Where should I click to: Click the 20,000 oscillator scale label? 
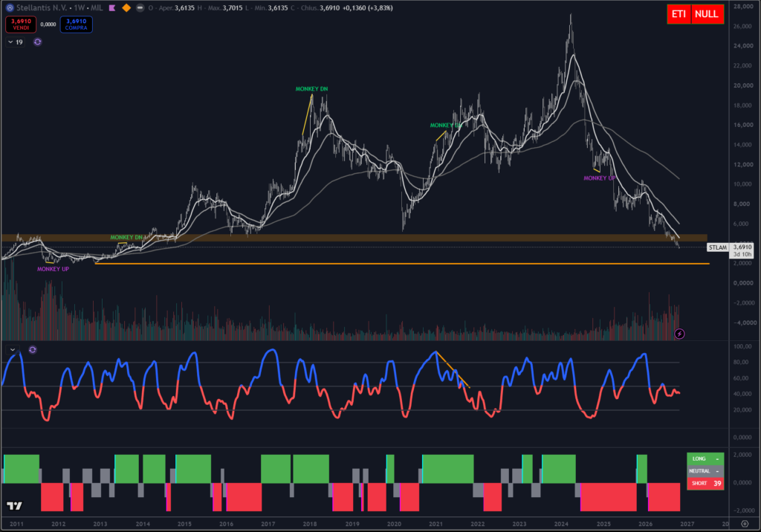click(742, 410)
